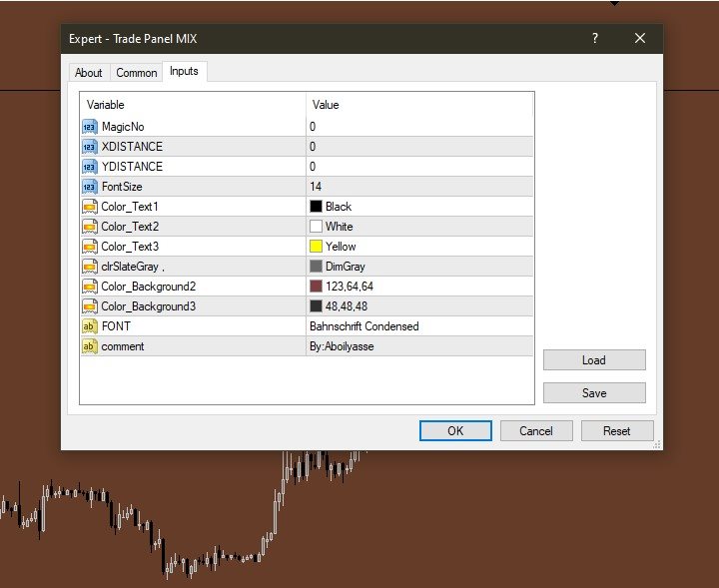The width and height of the screenshot is (719, 588).
Task: Select the Color_Background3 variable name
Action: tap(149, 306)
